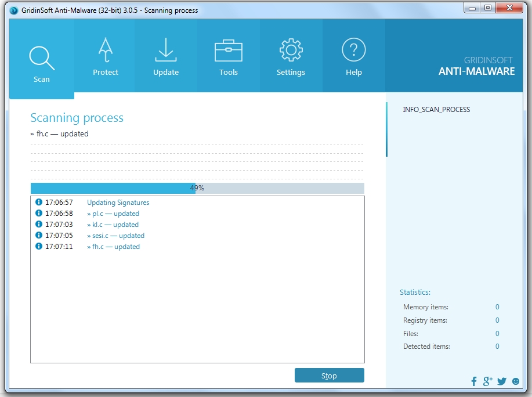The height and width of the screenshot is (397, 532).
Task: Click the 17:07:11 timestamp
Action: point(59,247)
